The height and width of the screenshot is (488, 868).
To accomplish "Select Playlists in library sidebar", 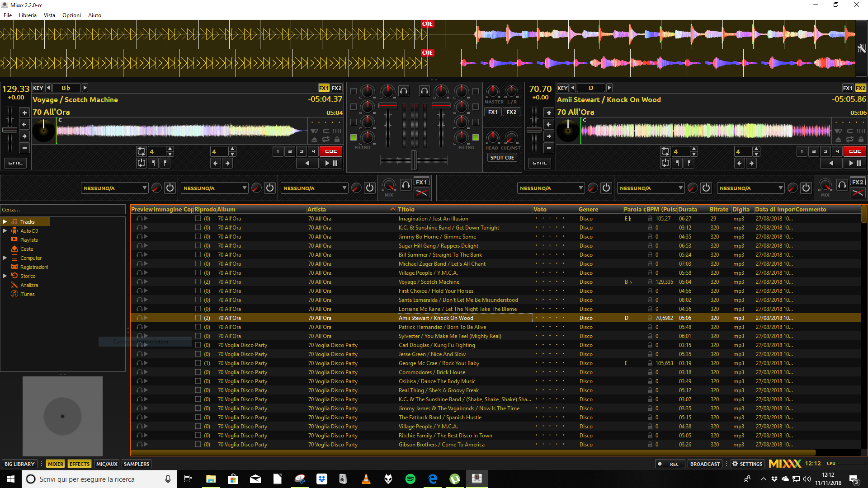I will [29, 240].
